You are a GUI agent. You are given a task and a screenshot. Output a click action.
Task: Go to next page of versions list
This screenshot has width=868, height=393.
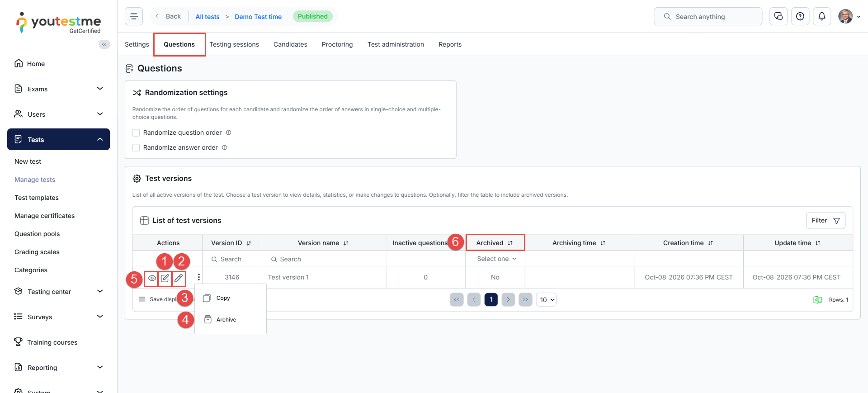click(x=508, y=299)
